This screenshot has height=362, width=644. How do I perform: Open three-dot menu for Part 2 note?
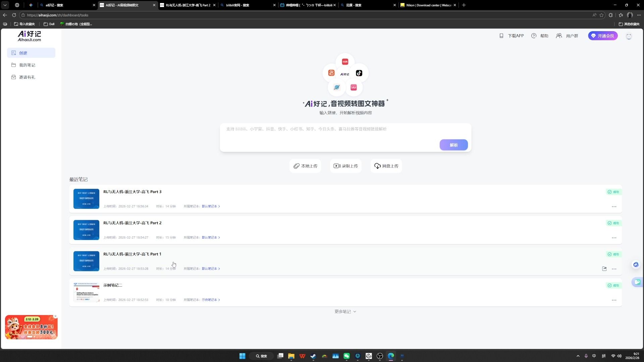[x=614, y=238]
